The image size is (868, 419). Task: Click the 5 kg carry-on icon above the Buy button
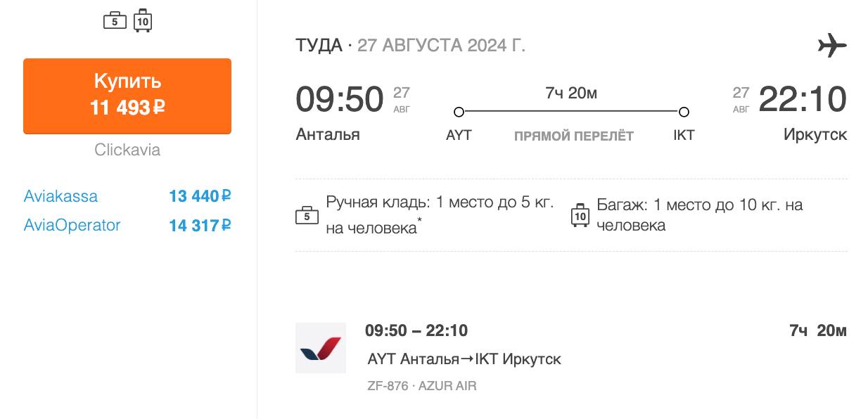pyautogui.click(x=115, y=21)
